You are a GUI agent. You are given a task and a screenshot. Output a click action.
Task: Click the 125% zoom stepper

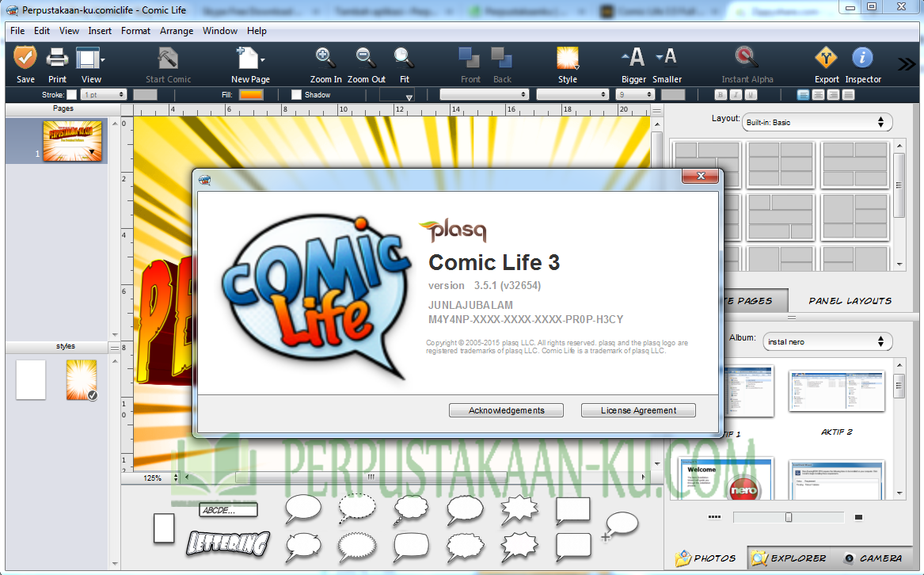(x=176, y=478)
